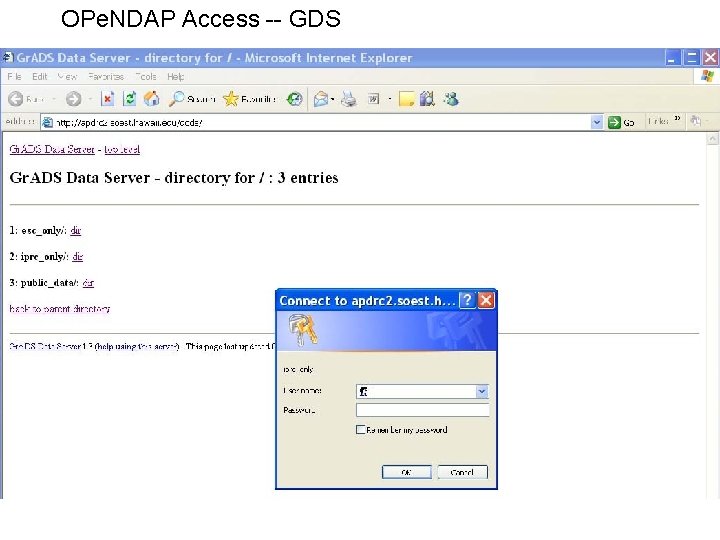Viewport: 720px width, 540px height.
Task: Open the Favorites menu
Action: [x=106, y=77]
